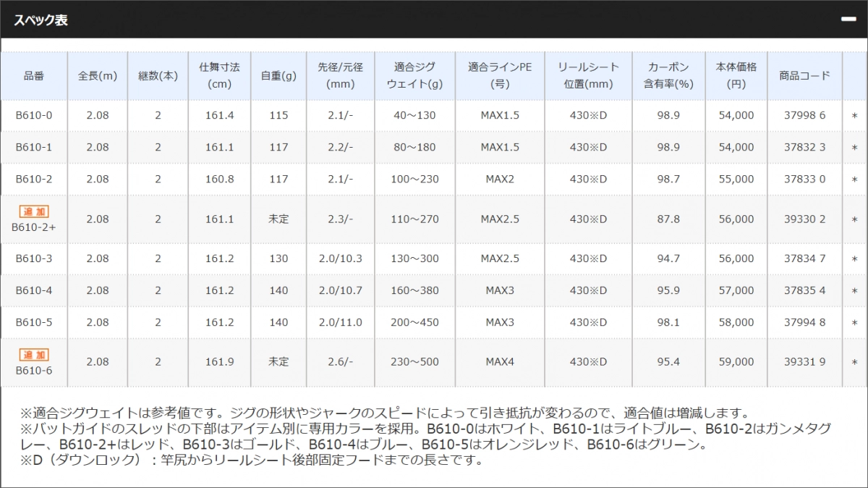The height and width of the screenshot is (488, 868).
Task: Select the B610-5 model number cell
Action: 34,322
